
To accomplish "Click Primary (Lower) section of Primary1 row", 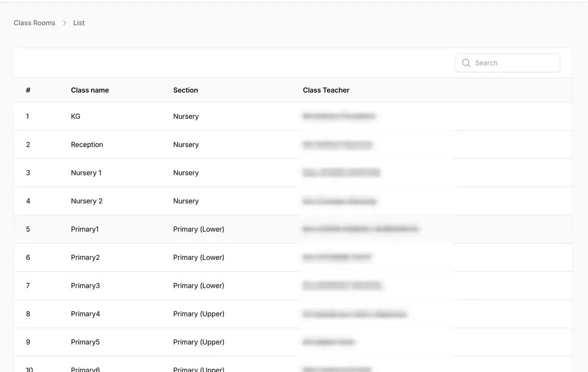I will tap(199, 229).
